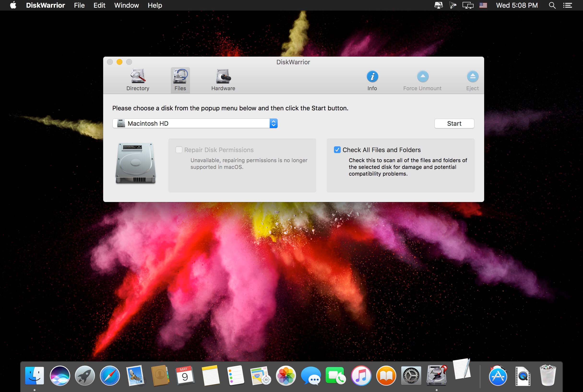Uncheck Check All Files and Folders
The image size is (583, 392).
pos(337,150)
